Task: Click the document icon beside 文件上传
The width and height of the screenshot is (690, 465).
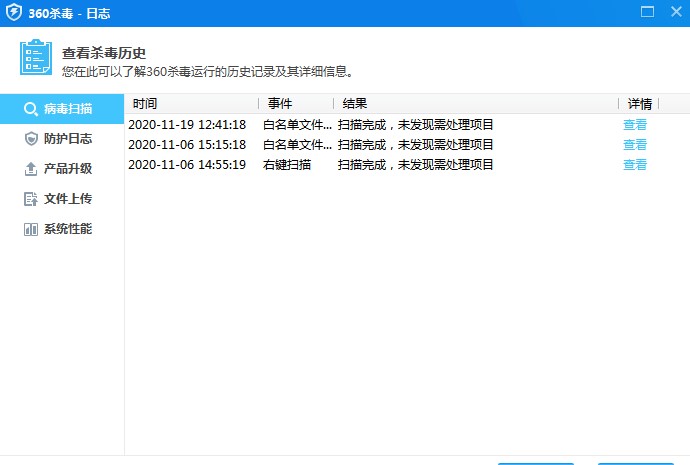Action: [x=31, y=199]
